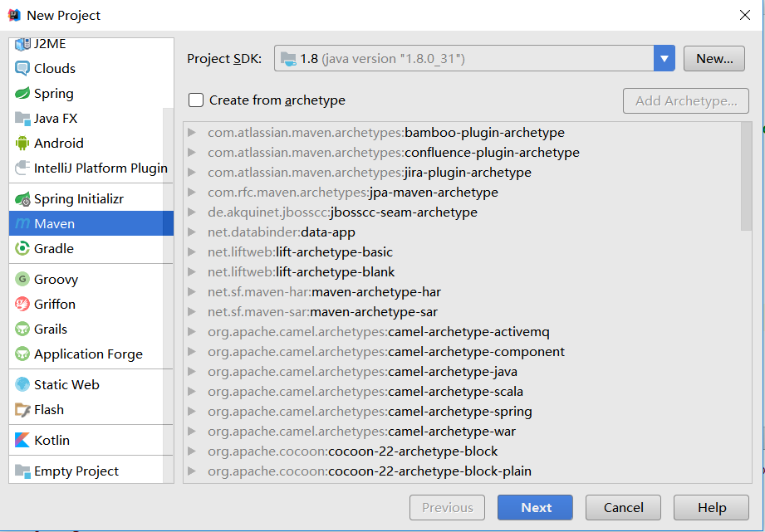This screenshot has width=765, height=532.
Task: Expand jbosscc-seam-archetype node
Action: click(192, 212)
